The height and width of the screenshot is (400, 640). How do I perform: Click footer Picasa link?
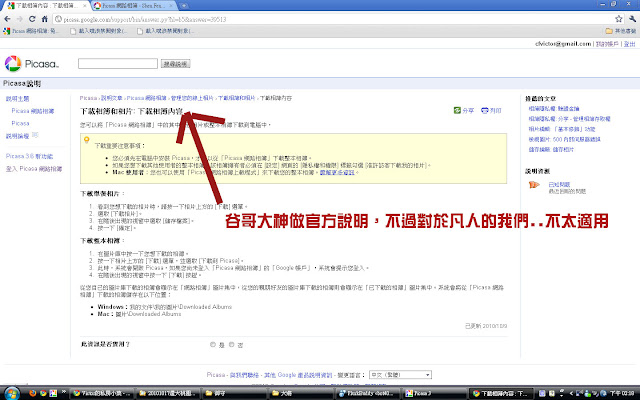coord(216,375)
